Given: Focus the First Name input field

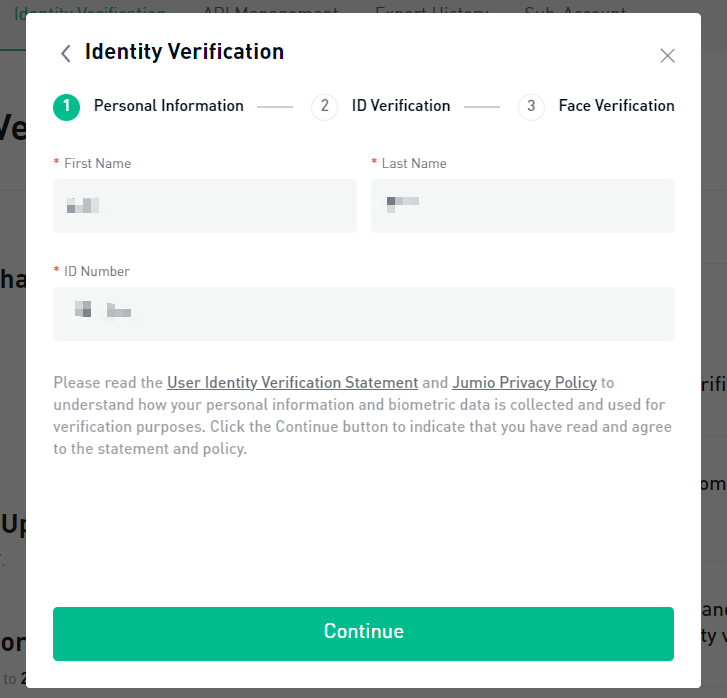Looking at the screenshot, I should [205, 206].
